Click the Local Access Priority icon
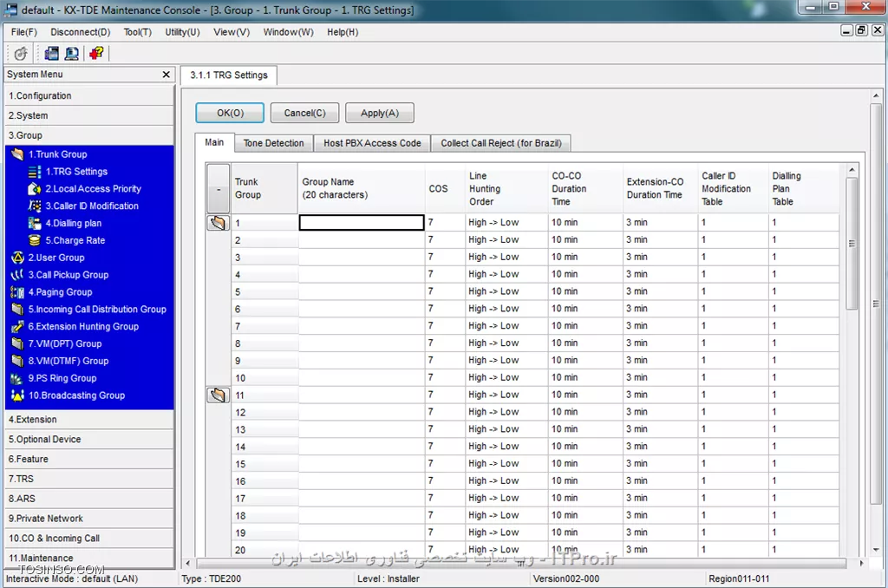This screenshot has width=888, height=588. [x=35, y=189]
